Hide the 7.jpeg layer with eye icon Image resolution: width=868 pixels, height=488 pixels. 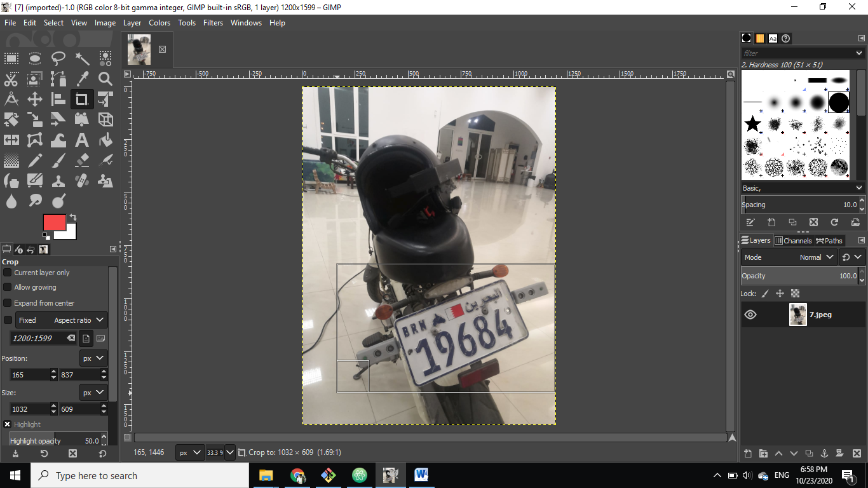point(750,315)
